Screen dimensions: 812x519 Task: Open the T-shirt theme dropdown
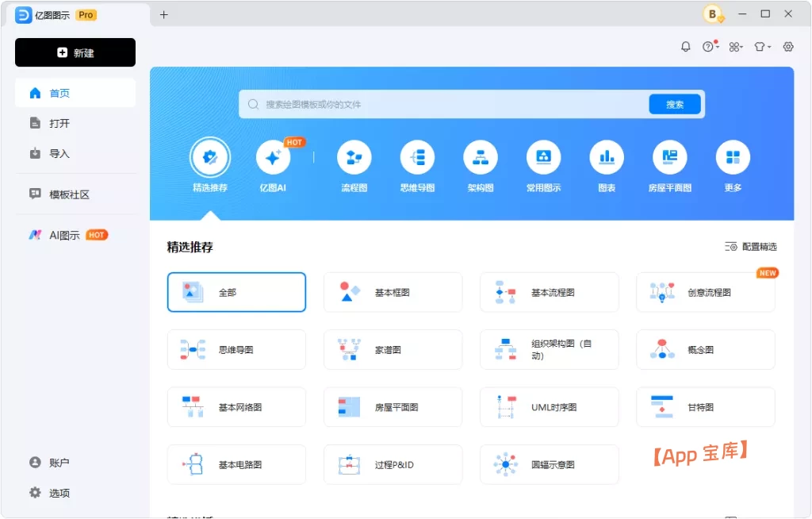761,47
